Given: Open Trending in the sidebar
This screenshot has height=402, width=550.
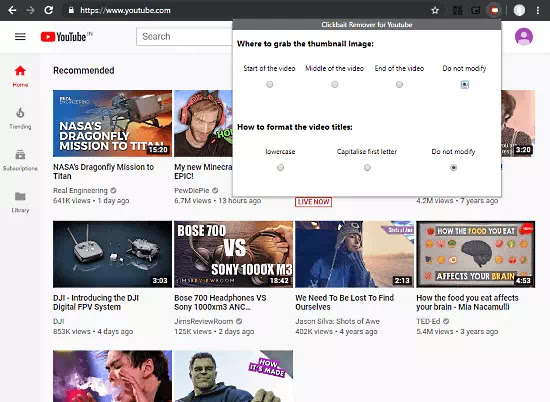Looking at the screenshot, I should click(x=20, y=119).
